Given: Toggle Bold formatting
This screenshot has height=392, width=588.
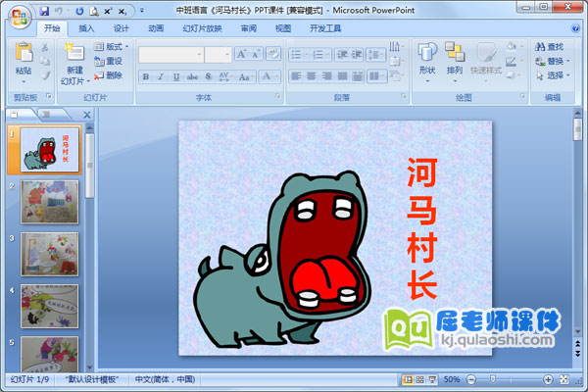Looking at the screenshot, I should pos(146,76).
